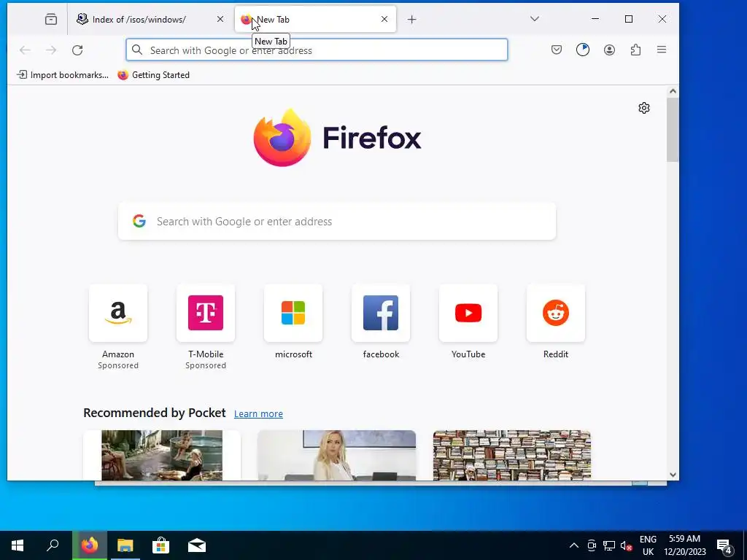Open a new tab with plus button
The width and height of the screenshot is (747, 560).
tap(412, 20)
